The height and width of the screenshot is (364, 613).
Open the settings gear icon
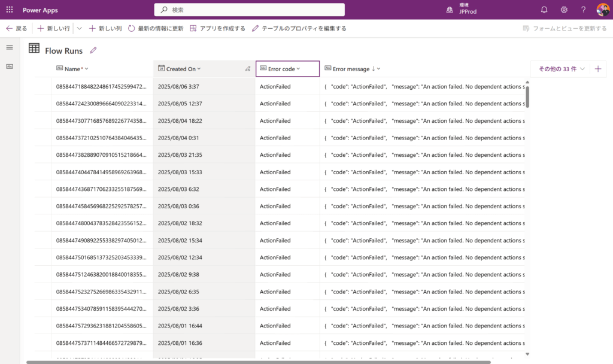pos(564,10)
